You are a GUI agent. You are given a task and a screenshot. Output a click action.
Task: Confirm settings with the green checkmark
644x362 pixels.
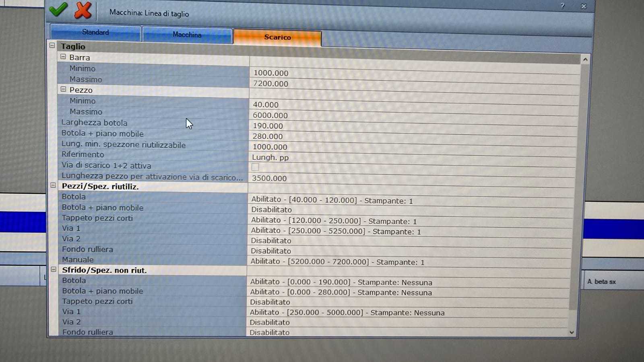click(x=58, y=10)
